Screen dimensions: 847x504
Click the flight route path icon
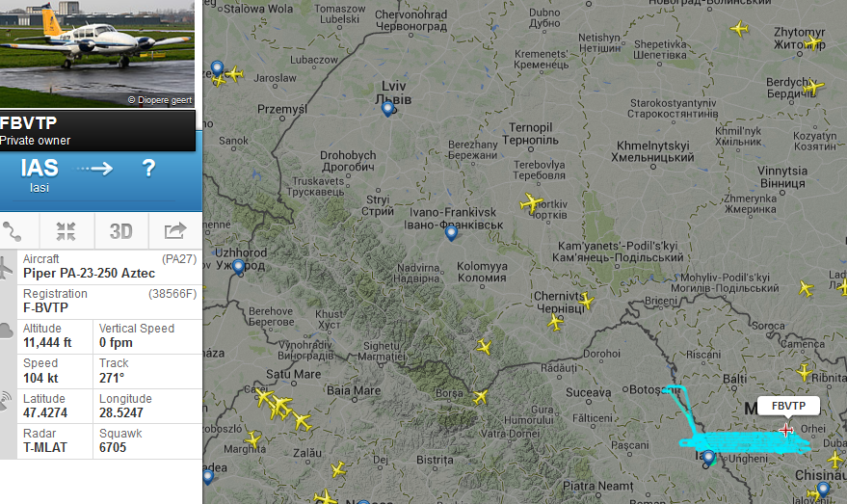[x=12, y=231]
